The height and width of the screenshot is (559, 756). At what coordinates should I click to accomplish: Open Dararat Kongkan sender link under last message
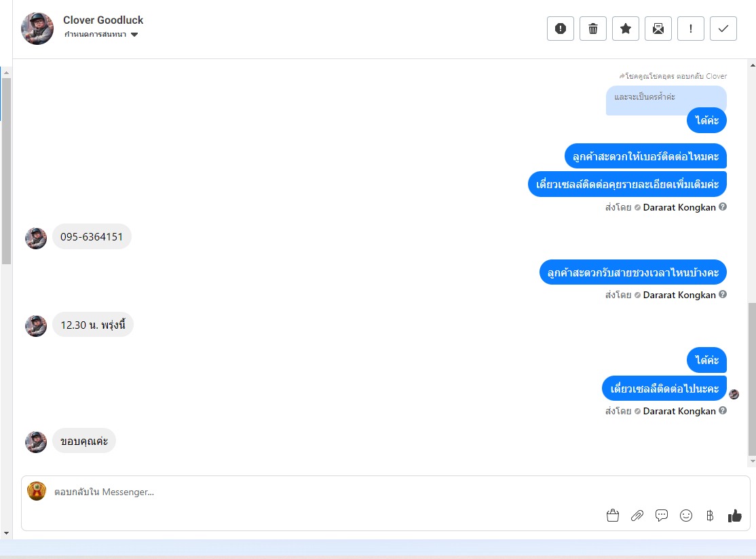(x=679, y=411)
